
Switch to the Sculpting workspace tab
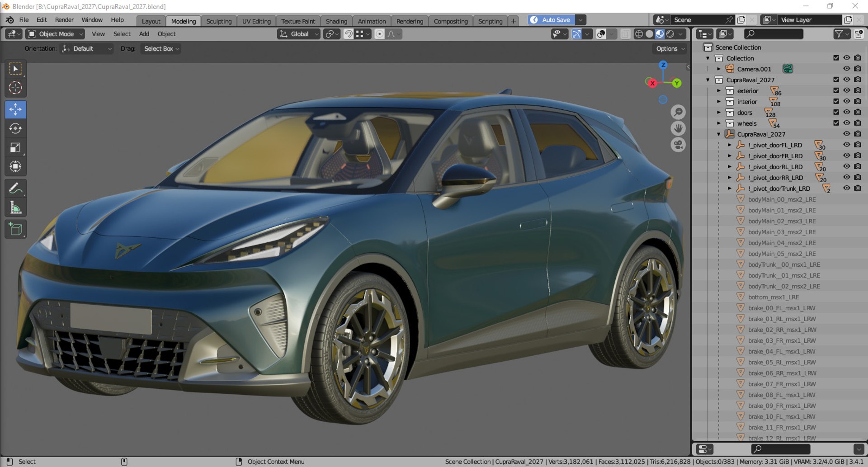click(x=219, y=21)
